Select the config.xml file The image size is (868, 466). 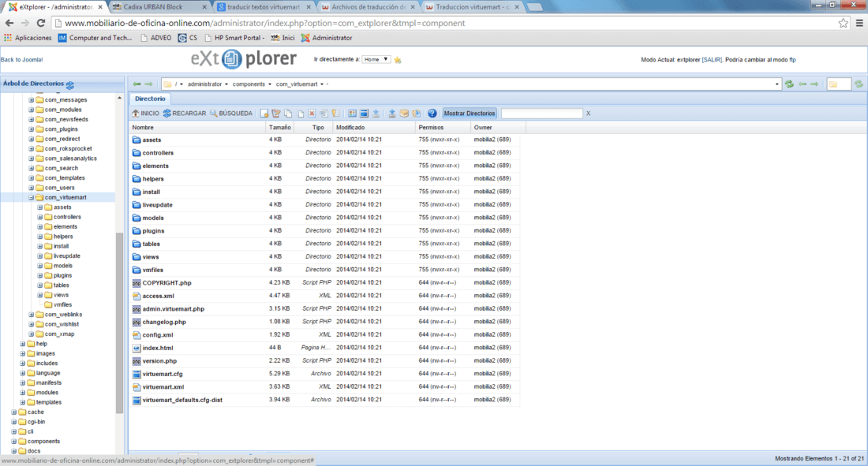coord(158,335)
